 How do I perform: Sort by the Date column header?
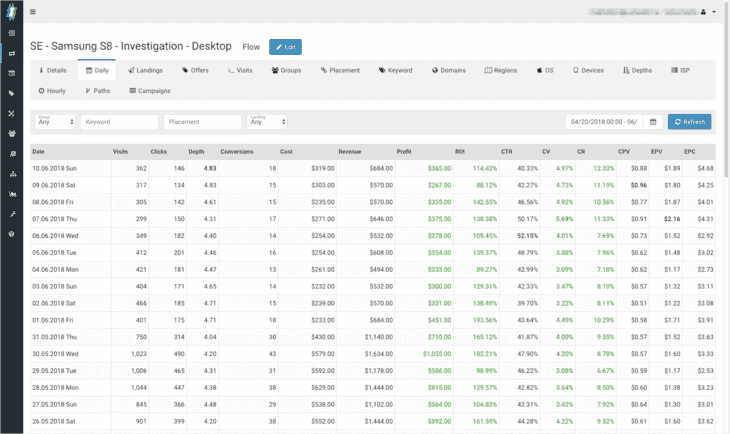(x=39, y=152)
